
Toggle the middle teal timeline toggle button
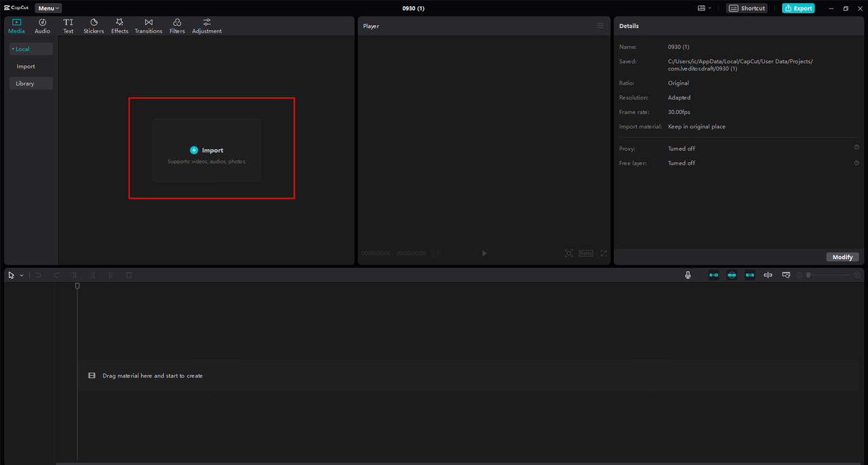tap(732, 275)
